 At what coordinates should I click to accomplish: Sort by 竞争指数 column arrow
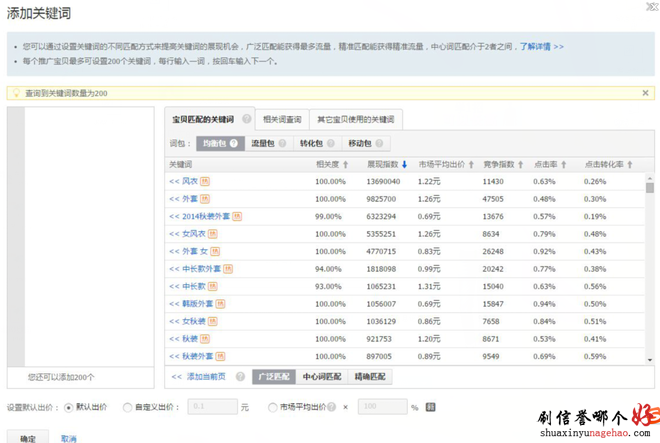click(521, 165)
